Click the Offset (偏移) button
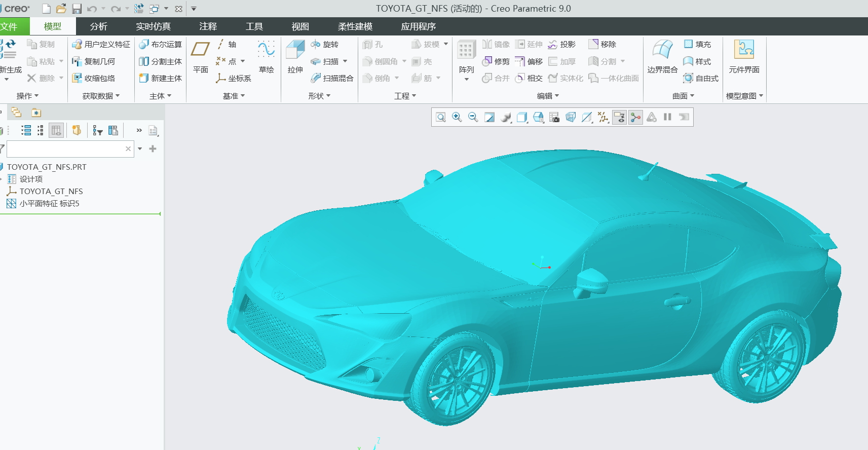The image size is (868, 450). (x=529, y=61)
